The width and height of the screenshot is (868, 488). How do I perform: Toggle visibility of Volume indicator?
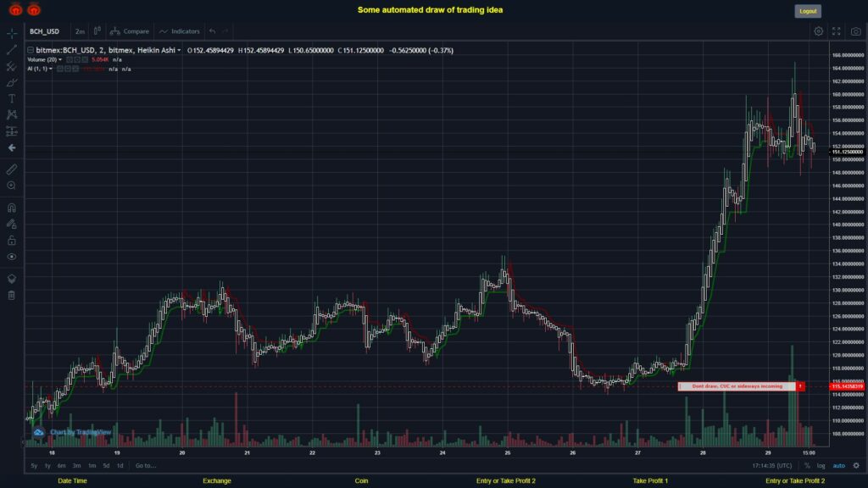click(70, 60)
